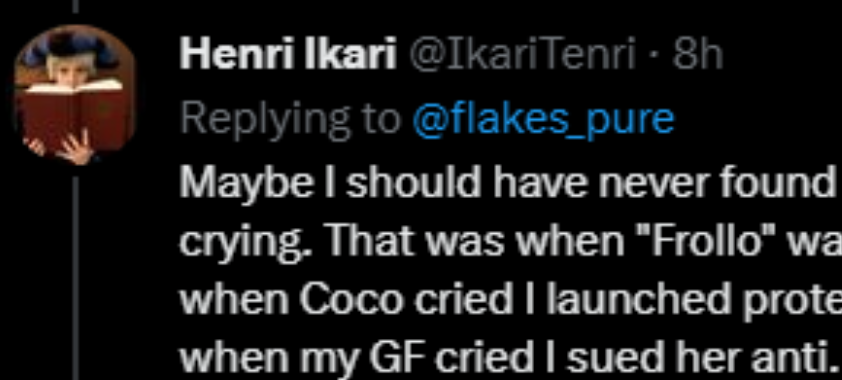Visit the @flakes_pure mentioned profile
Image resolution: width=842 pixels, height=380 pixels.
[543, 120]
